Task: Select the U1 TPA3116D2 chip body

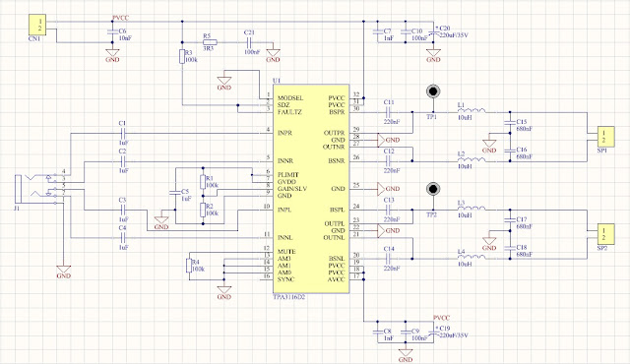Action: click(311, 189)
